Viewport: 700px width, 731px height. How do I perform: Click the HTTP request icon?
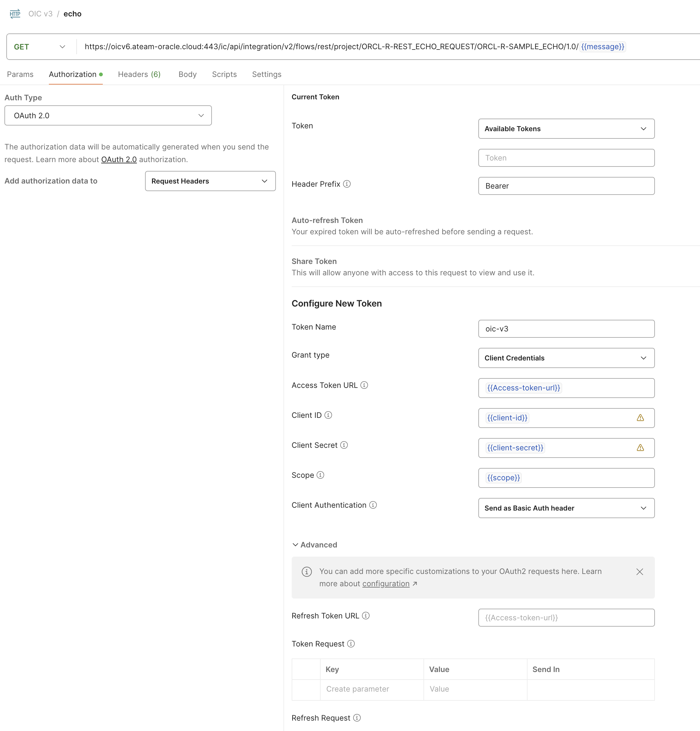(15, 14)
